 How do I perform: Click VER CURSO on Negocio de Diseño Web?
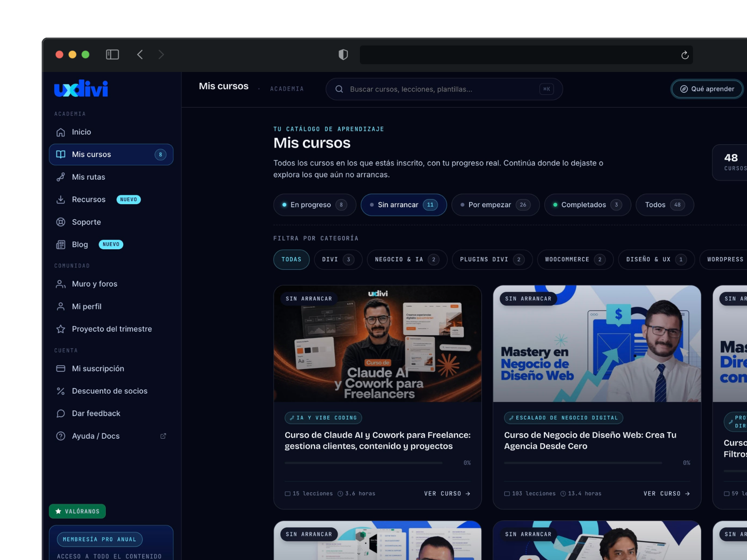tap(667, 494)
